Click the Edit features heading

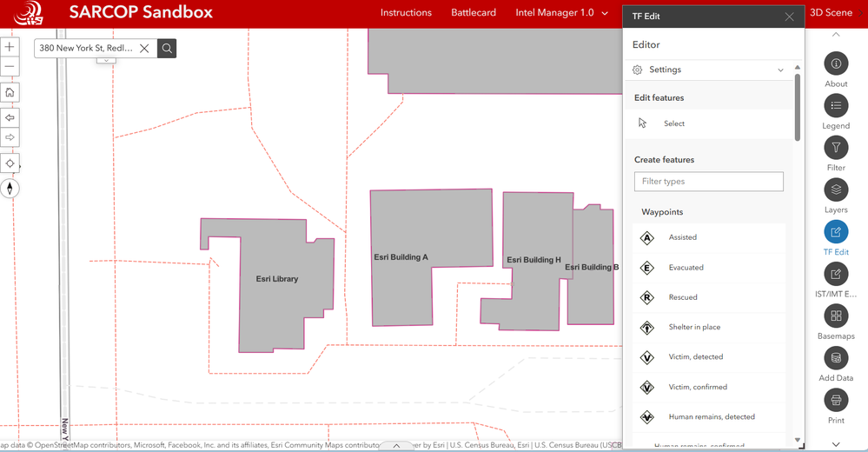tap(659, 98)
